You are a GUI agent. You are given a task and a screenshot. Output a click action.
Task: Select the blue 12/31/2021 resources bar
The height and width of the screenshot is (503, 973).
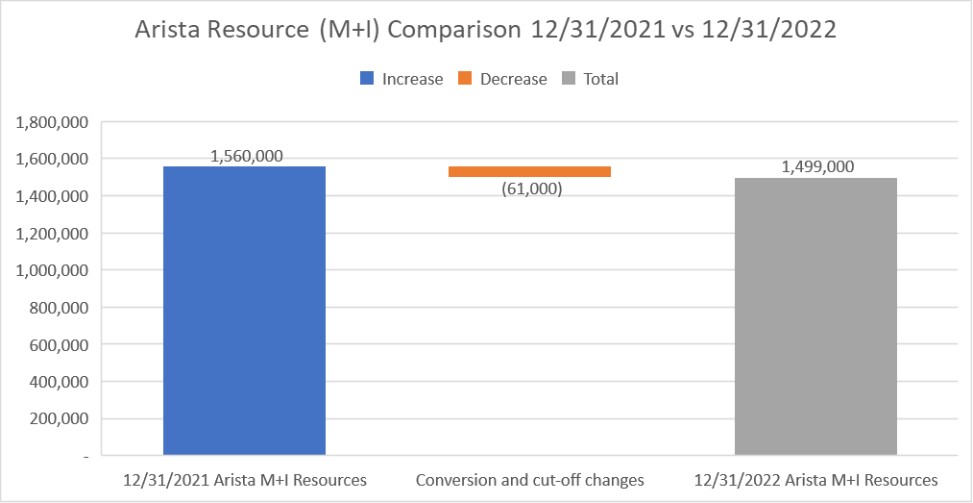tap(244, 310)
